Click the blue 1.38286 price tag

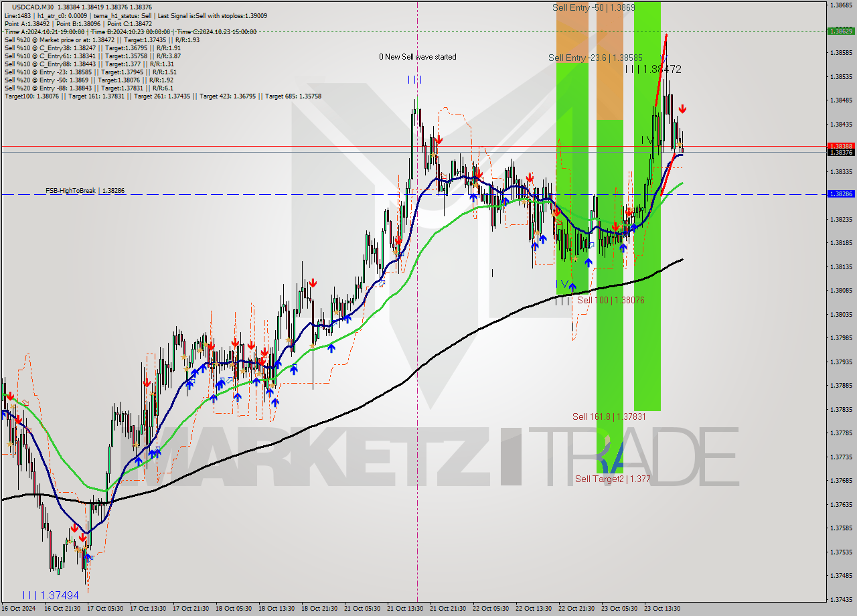pos(841,194)
